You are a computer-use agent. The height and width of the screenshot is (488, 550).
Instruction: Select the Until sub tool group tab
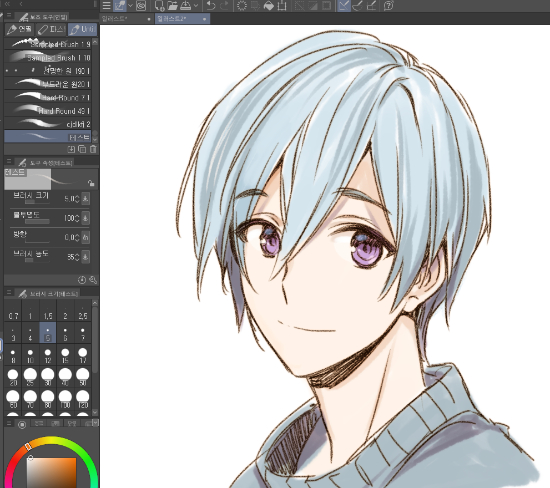[x=82, y=29]
